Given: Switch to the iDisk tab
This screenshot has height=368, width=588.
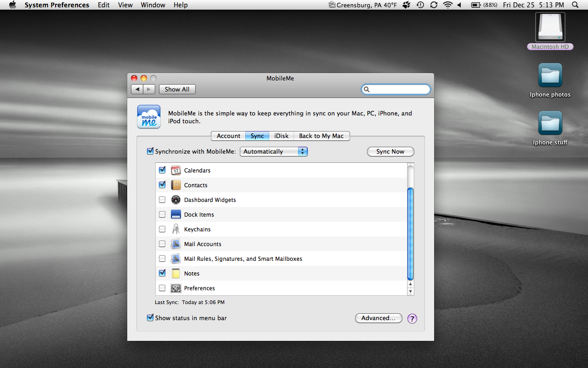Looking at the screenshot, I should click(281, 136).
